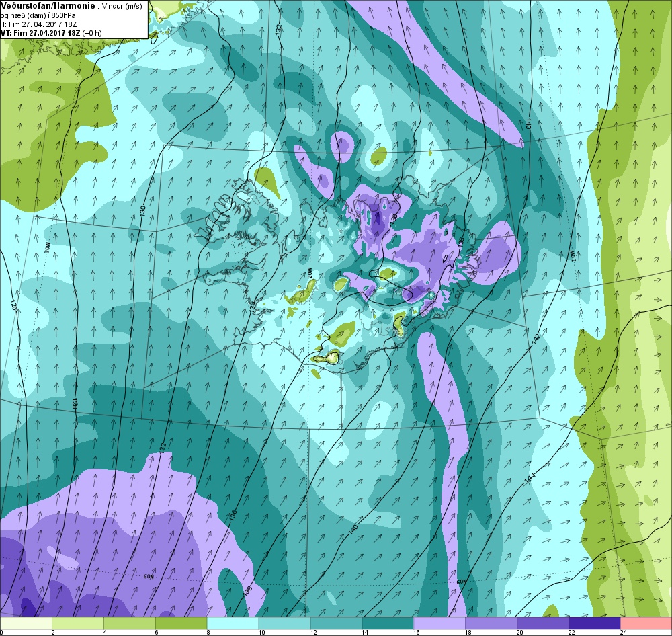Screen dimensions: 672x636
Task: Click the '144' height contour label
Action: [x=530, y=479]
